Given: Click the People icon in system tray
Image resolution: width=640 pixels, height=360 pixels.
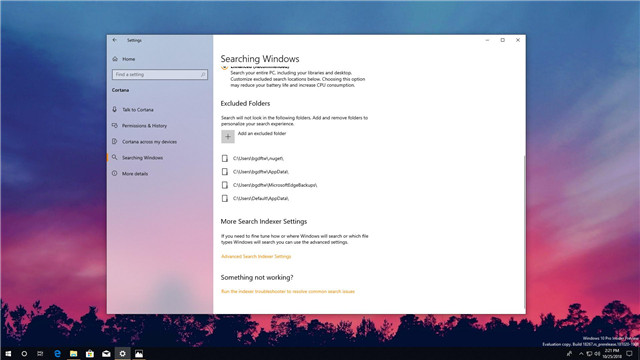Looking at the screenshot, I should pos(569,353).
